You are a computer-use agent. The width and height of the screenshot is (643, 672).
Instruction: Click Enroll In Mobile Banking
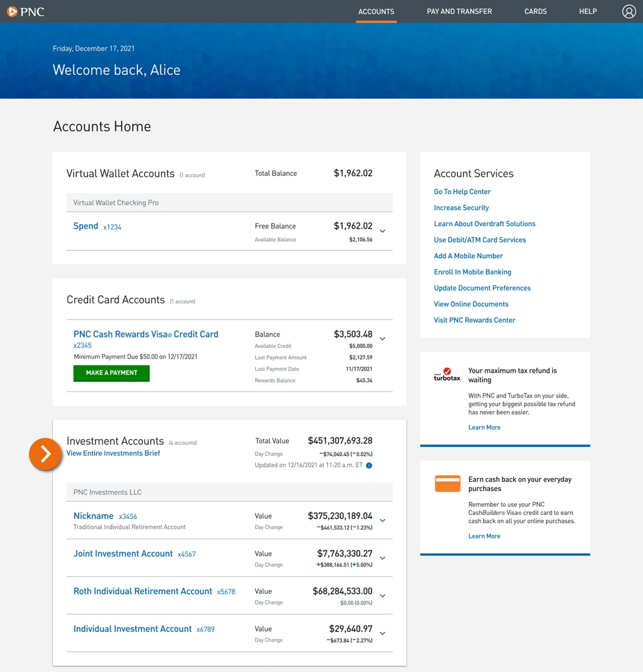(x=472, y=272)
